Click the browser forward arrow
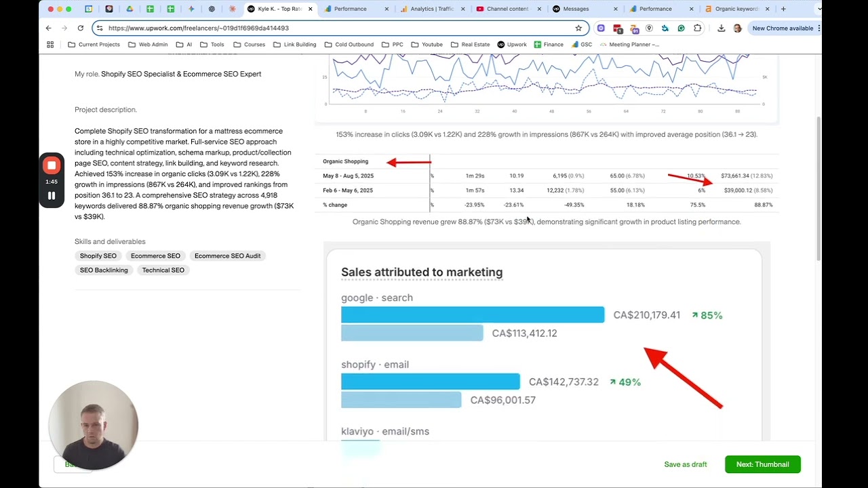This screenshot has height=488, width=868. (x=64, y=28)
